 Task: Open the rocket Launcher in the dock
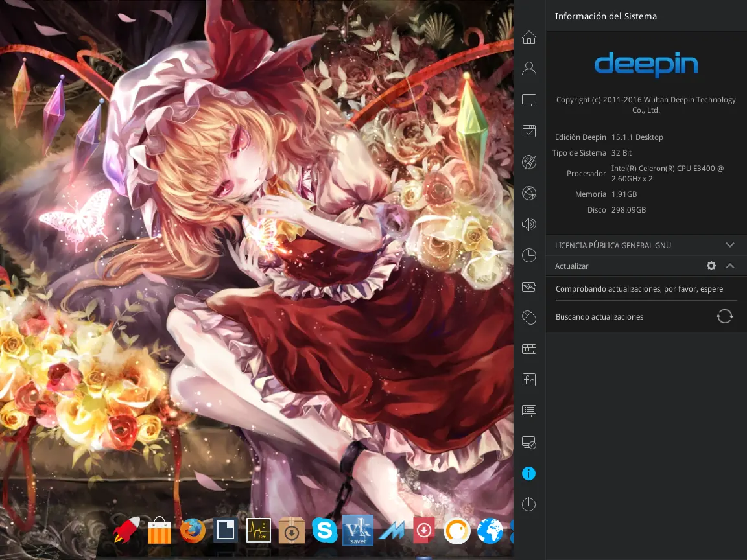(x=126, y=530)
